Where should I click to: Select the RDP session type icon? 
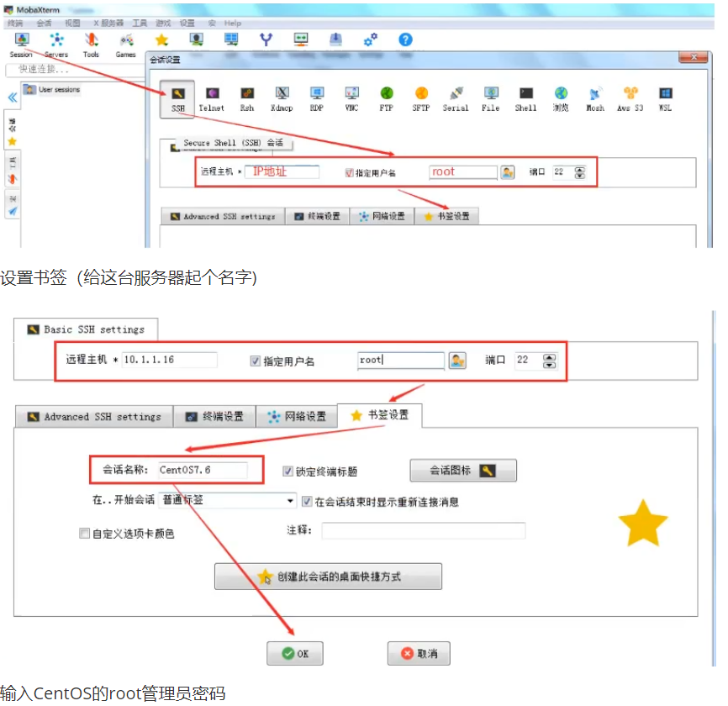(317, 99)
